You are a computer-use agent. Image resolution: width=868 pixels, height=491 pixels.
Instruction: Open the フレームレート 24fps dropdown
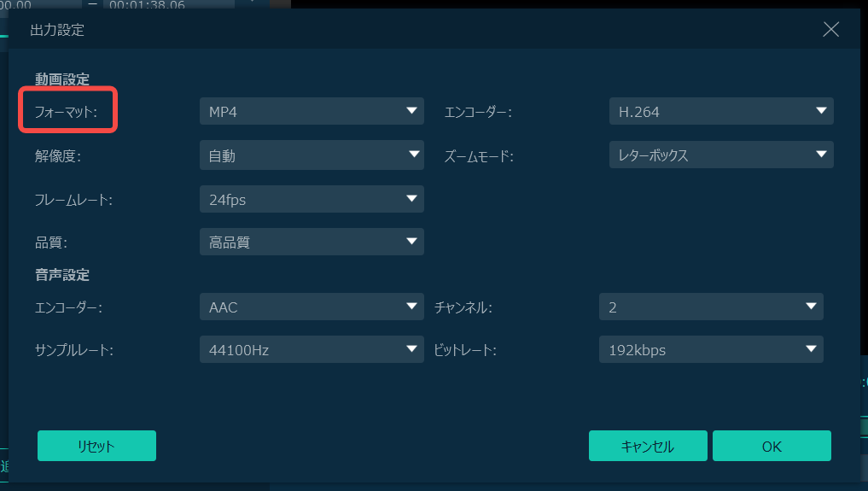pyautogui.click(x=312, y=199)
